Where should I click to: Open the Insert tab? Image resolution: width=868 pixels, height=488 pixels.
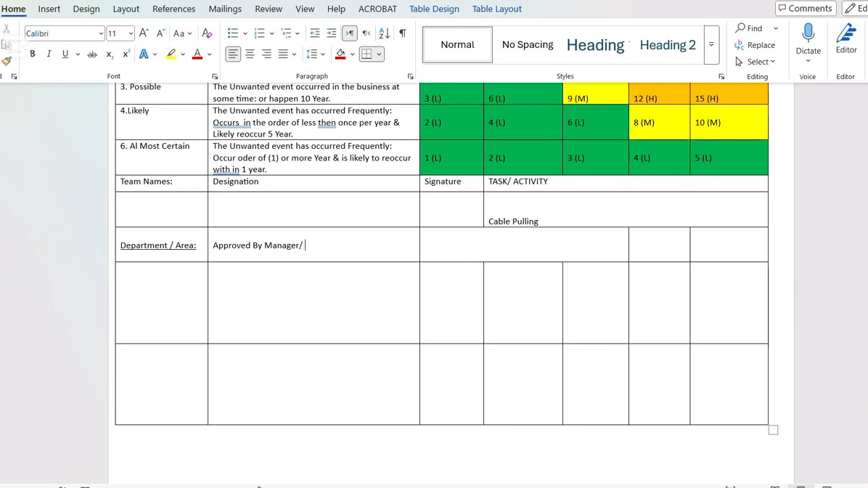[x=49, y=9]
